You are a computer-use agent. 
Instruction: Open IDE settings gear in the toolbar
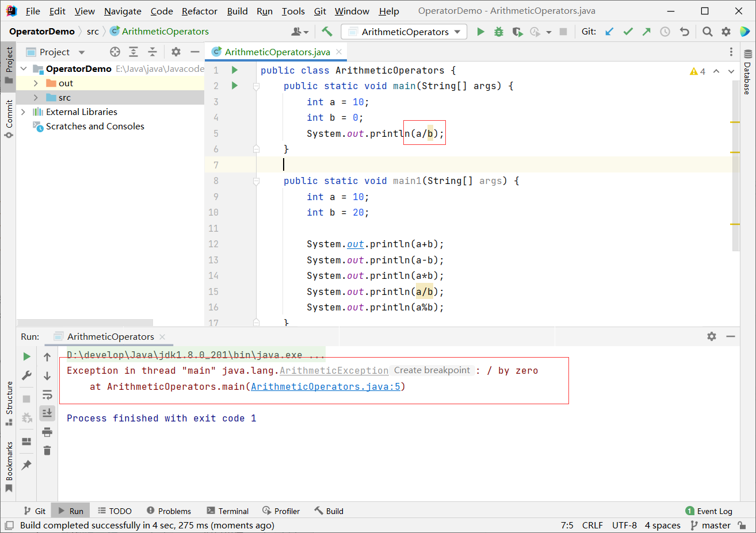726,32
